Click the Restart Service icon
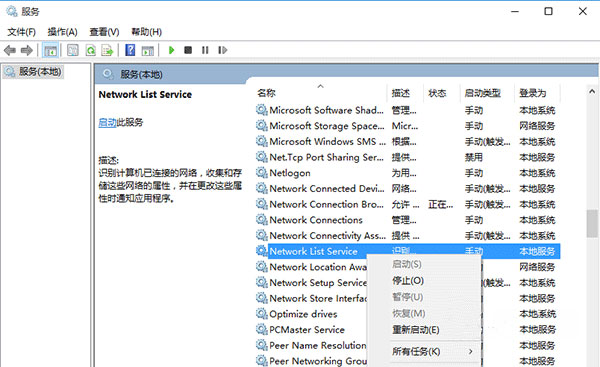Screen dimensions: 600x367 click(222, 50)
